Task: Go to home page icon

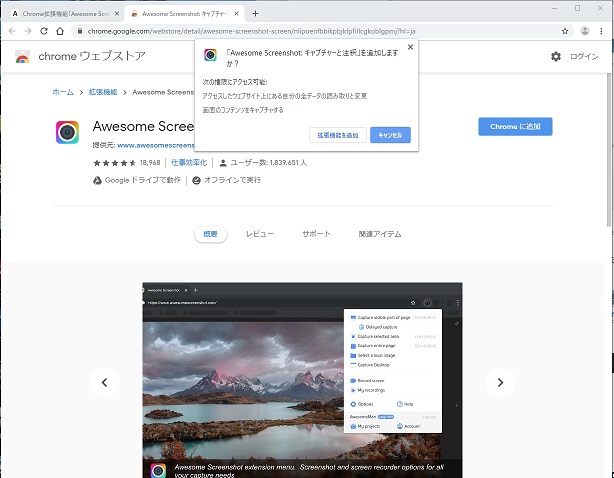Action: coord(60,31)
